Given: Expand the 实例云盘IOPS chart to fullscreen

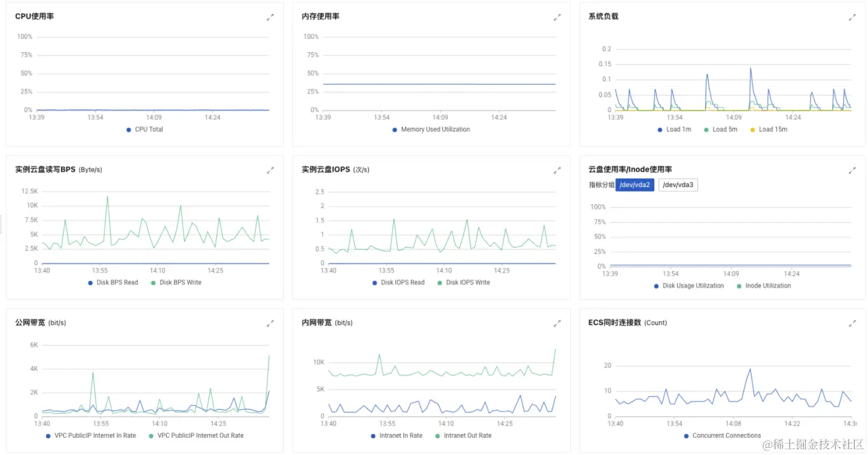Looking at the screenshot, I should pos(557,170).
